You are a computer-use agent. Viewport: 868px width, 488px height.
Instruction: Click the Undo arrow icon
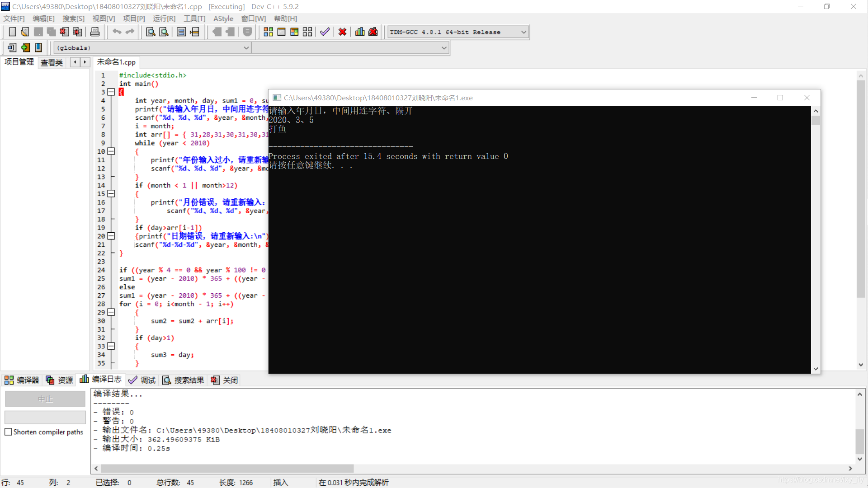coord(117,32)
